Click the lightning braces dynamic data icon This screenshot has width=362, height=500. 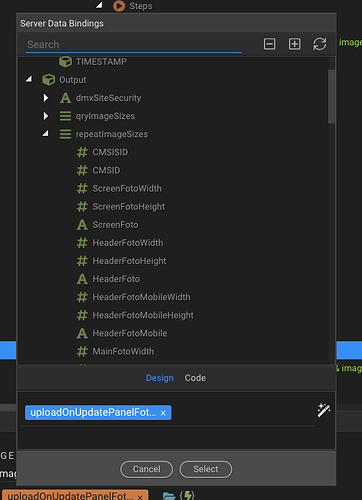pos(187,495)
